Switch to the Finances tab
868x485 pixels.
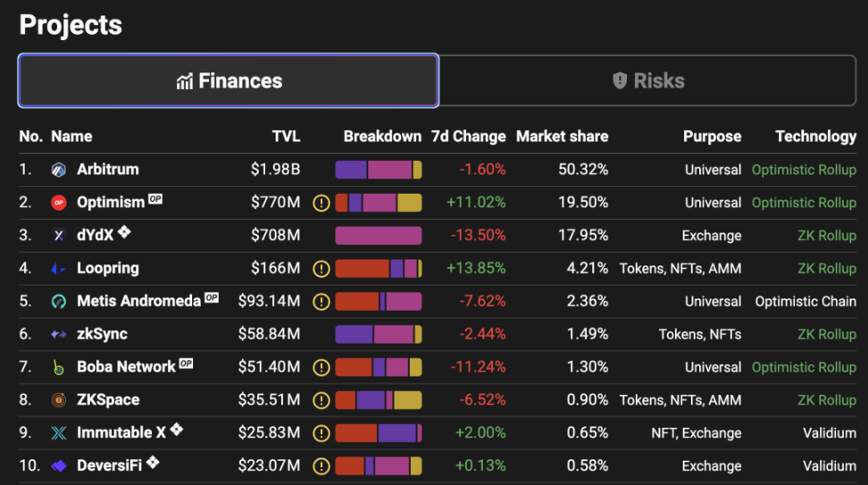coord(228,80)
